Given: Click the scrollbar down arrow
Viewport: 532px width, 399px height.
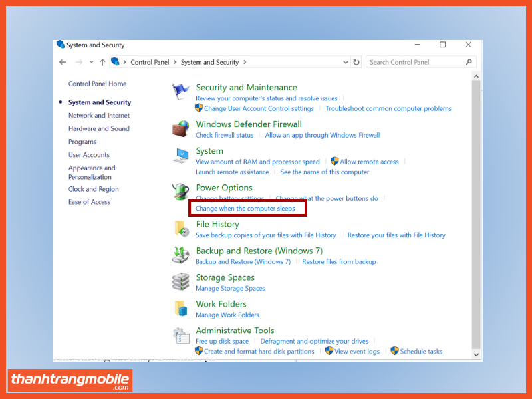Looking at the screenshot, I should click(476, 355).
